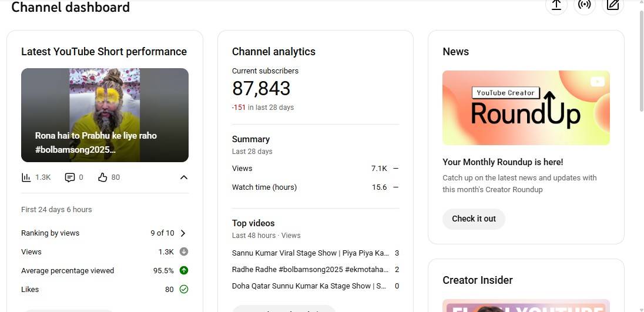Click the Upload videos icon
644x312 pixels.
pos(556,5)
